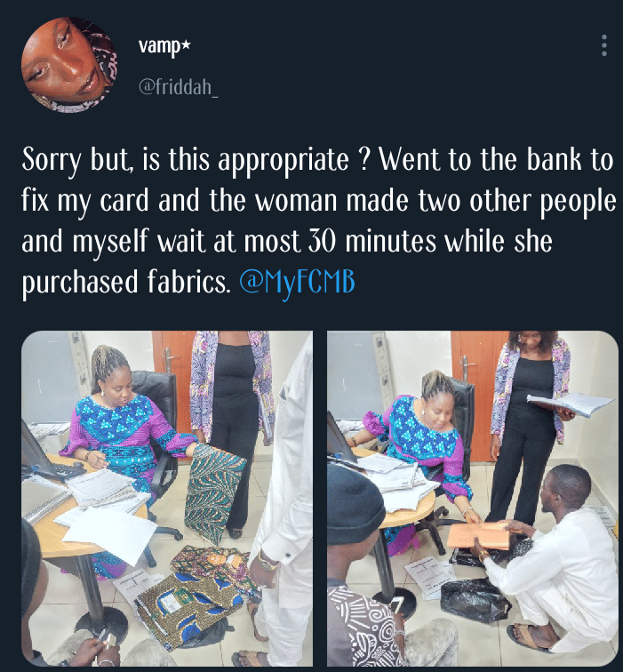Select the "purchased fabrics." text
The width and height of the screenshot is (623, 672).
126,282
